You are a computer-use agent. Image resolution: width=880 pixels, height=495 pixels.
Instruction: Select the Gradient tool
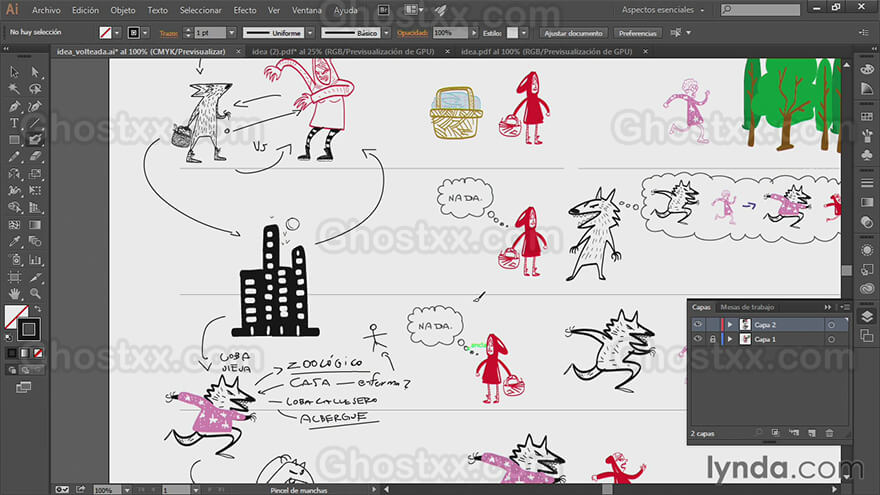pyautogui.click(x=35, y=225)
